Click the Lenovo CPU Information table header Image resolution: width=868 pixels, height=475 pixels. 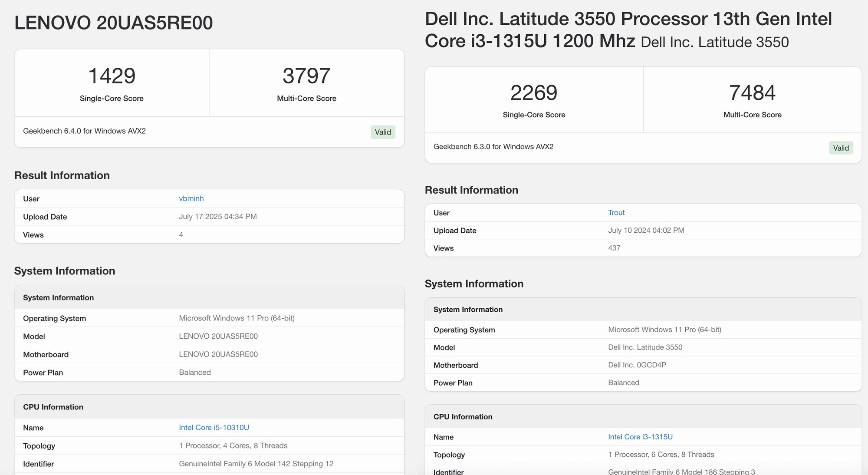209,407
